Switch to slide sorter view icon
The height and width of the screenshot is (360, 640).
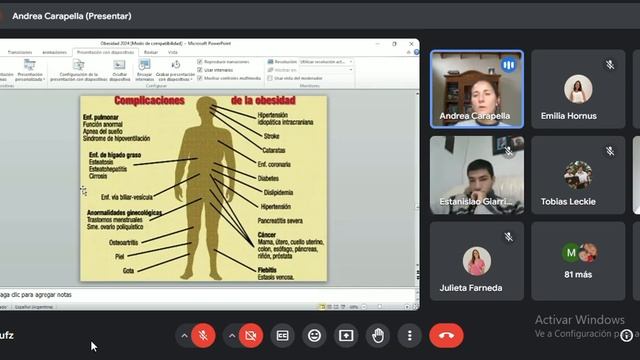329,307
